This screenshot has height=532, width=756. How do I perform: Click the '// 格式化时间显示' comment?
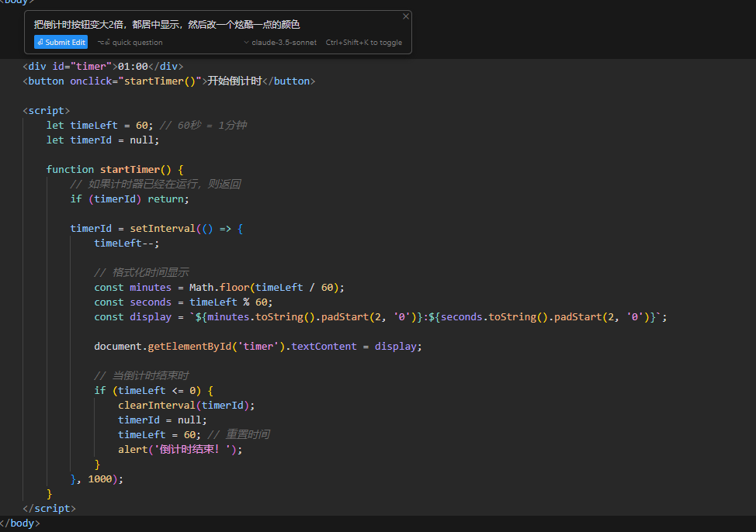(x=141, y=273)
